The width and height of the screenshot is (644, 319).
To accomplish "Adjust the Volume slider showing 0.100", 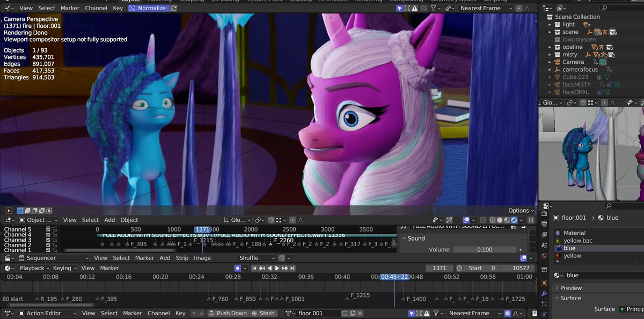I will pyautogui.click(x=485, y=250).
